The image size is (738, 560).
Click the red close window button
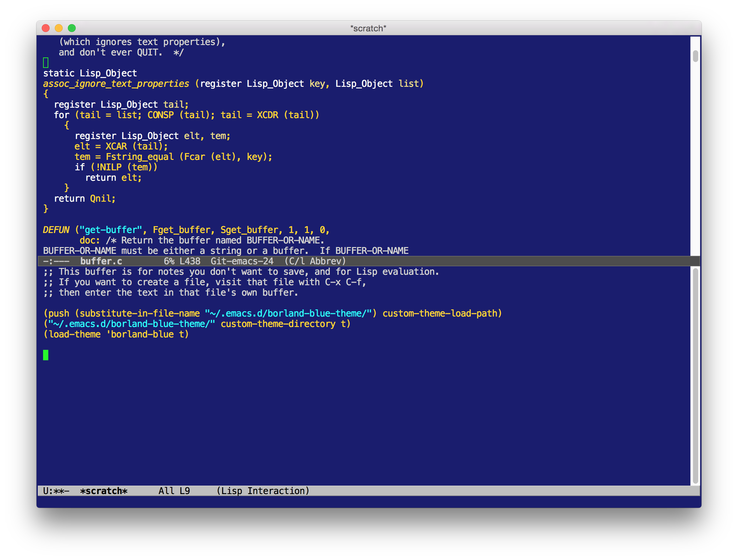tap(46, 28)
